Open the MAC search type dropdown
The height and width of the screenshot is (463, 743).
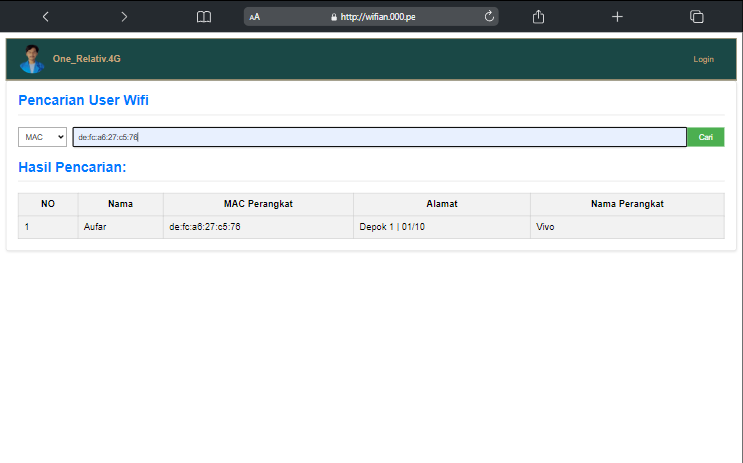(42, 137)
